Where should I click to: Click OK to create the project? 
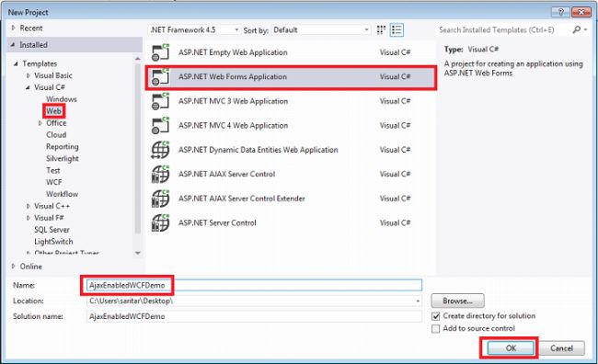coord(511,348)
